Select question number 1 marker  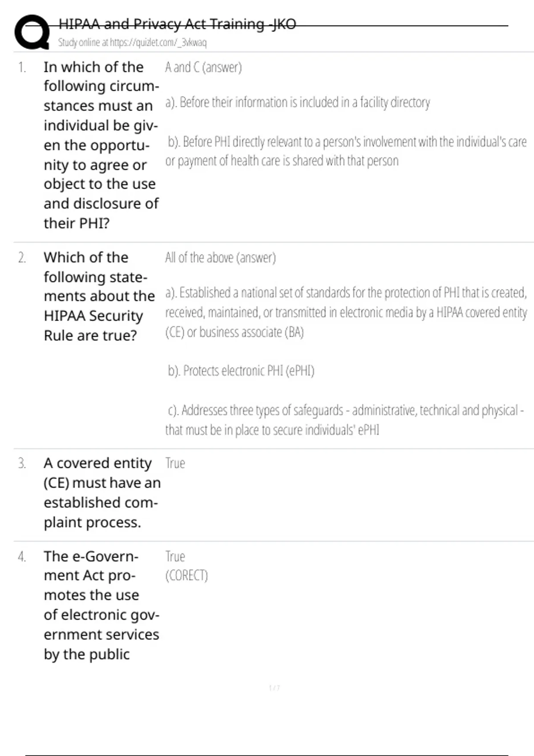tap(22, 68)
